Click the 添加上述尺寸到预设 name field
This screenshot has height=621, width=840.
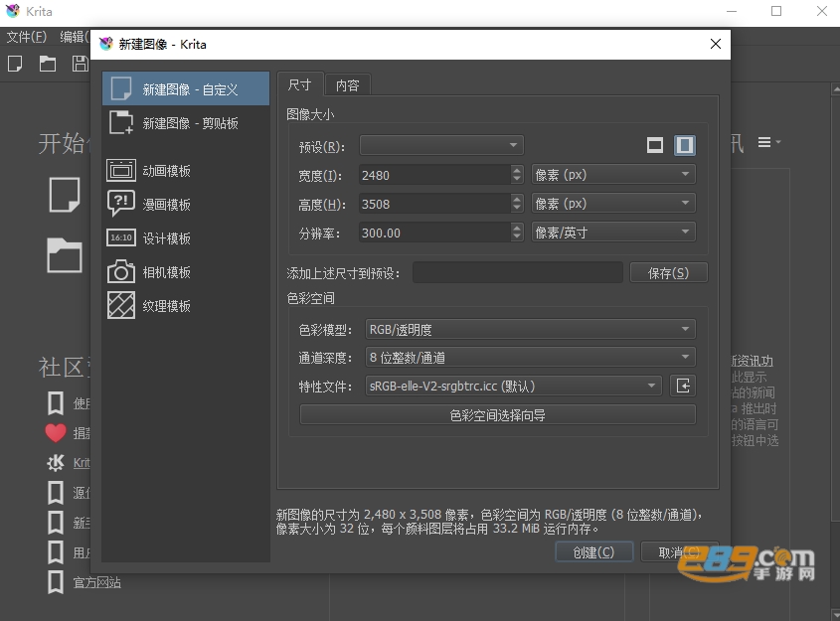518,273
